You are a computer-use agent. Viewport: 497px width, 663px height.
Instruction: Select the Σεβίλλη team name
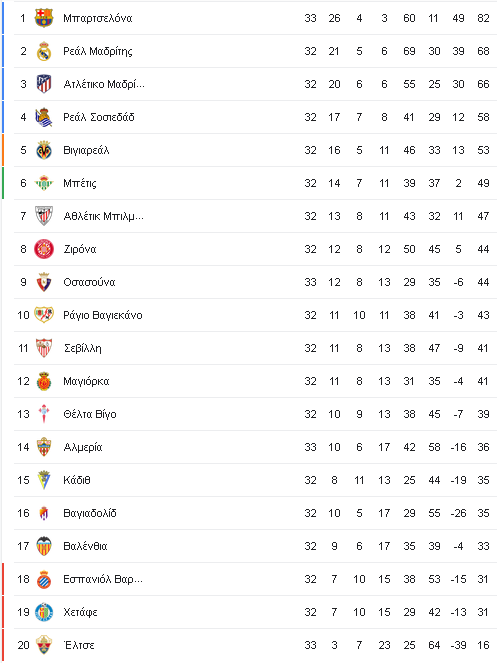tap(82, 348)
